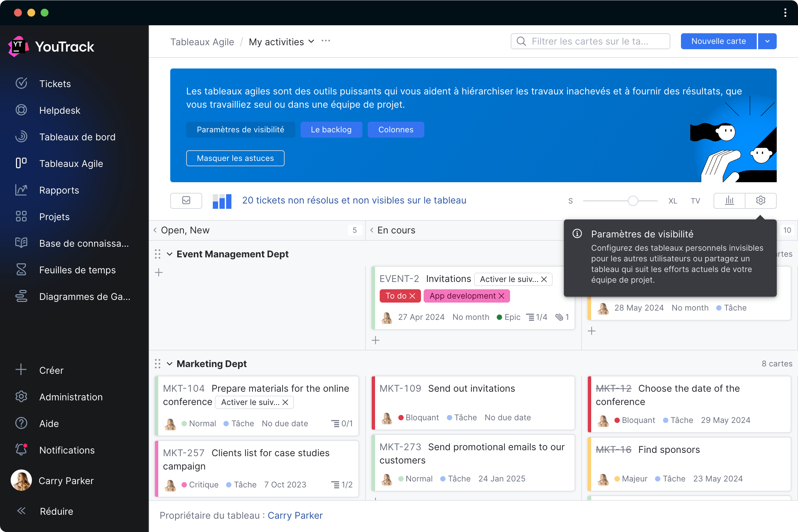Click Carry Parker profile link

coord(296,515)
